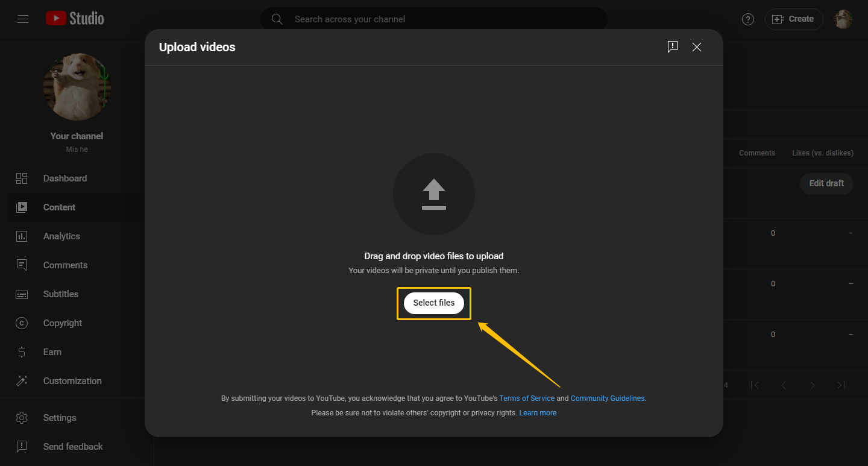Close the Upload videos dialog

click(697, 47)
